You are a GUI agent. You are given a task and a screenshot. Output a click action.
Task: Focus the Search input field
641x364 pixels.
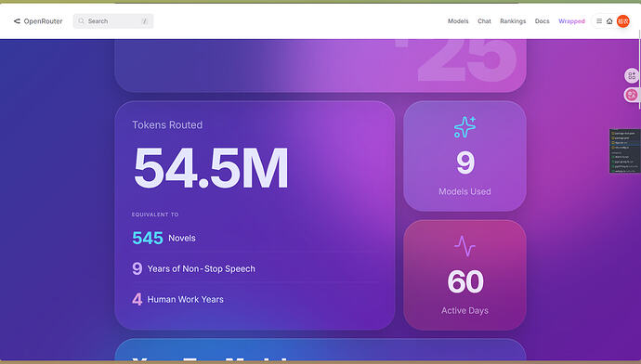[113, 20]
